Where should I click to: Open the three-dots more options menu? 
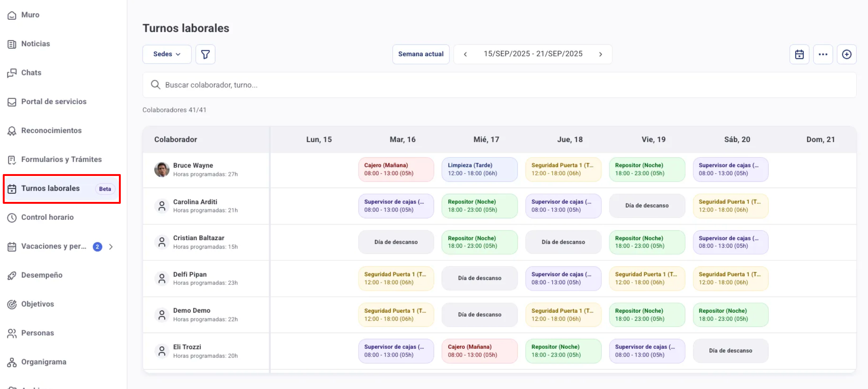coord(823,54)
